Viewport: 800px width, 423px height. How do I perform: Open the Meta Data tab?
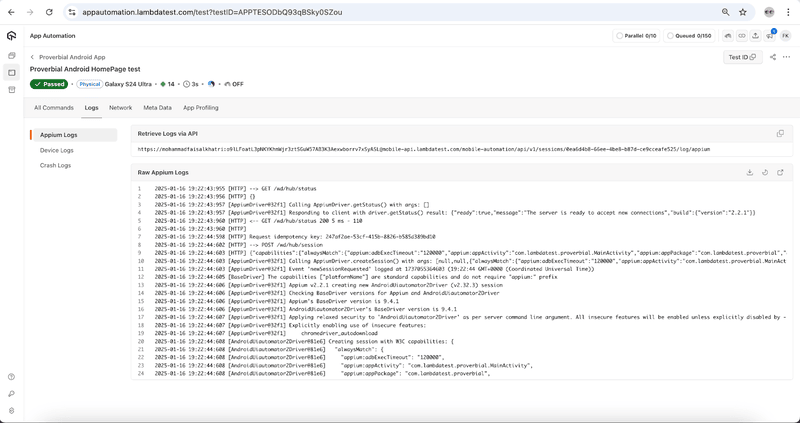(157, 108)
